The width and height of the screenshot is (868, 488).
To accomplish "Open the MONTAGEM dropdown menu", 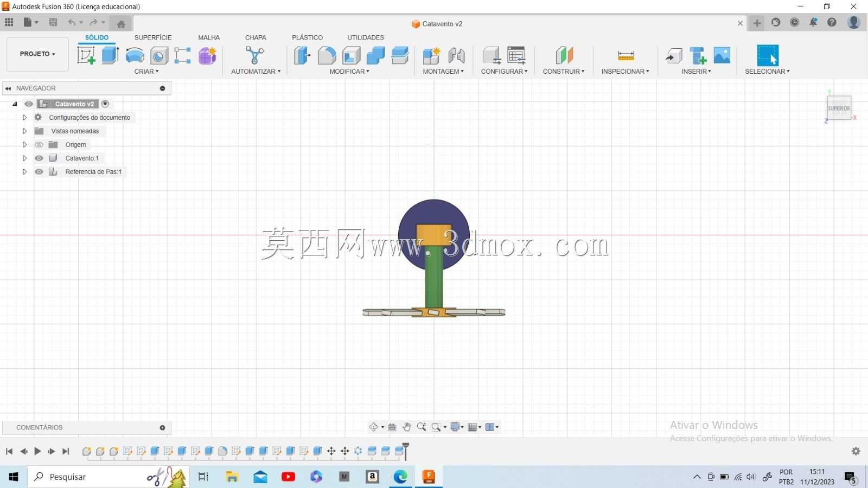I will tap(443, 72).
